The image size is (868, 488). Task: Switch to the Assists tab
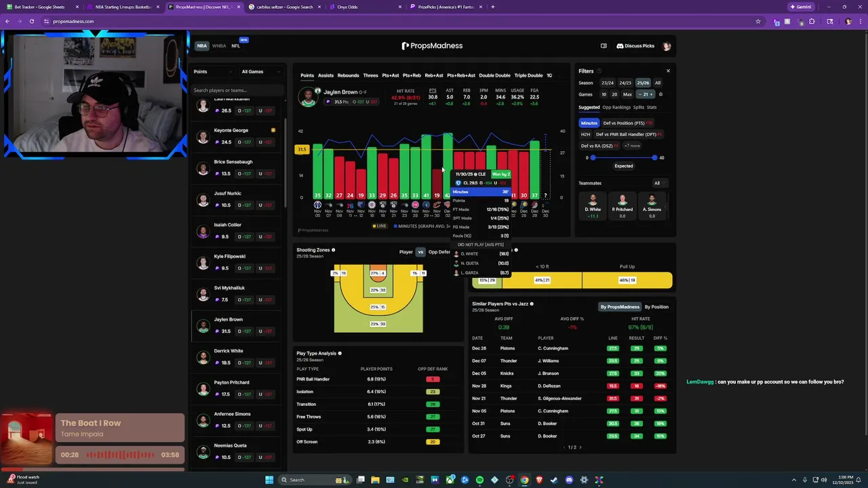325,75
